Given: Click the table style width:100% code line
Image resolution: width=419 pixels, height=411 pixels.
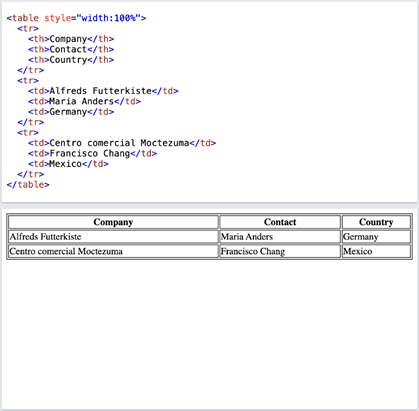Looking at the screenshot, I should pos(76,18).
